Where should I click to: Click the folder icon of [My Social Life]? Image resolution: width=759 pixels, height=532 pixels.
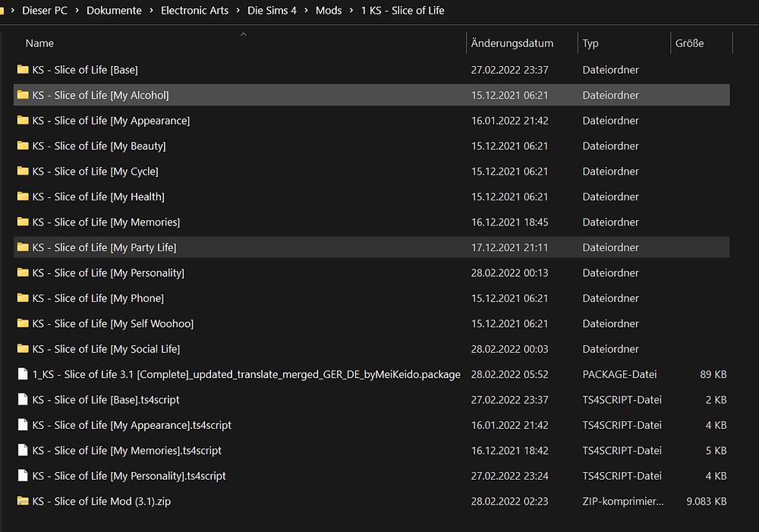click(23, 348)
